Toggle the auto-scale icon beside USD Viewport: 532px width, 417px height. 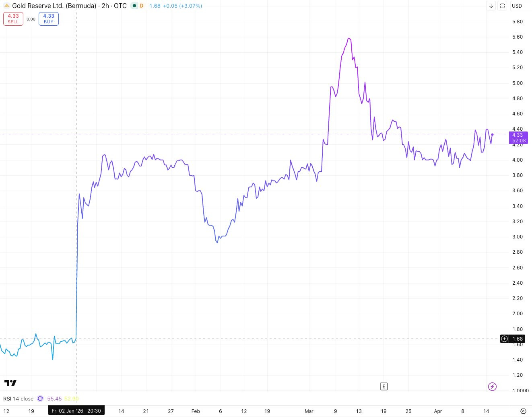point(502,6)
